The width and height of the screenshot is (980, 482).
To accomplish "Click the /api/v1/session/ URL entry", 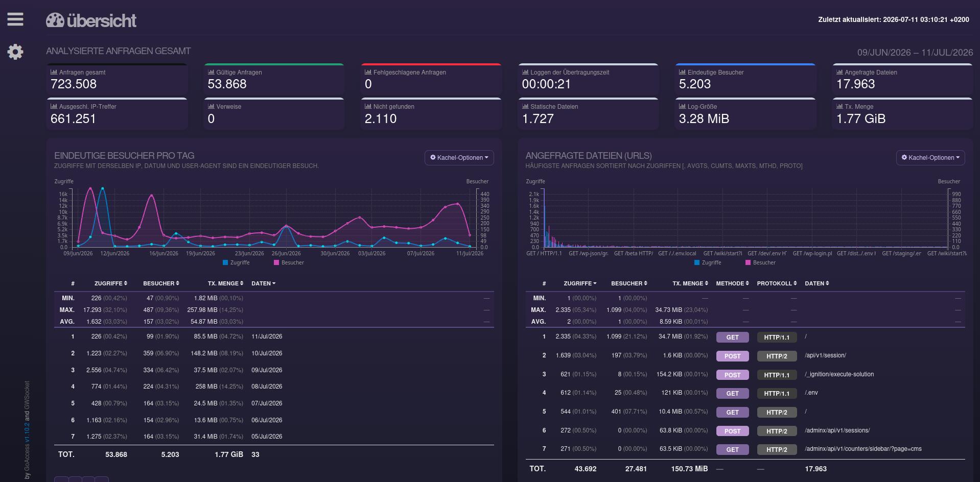I will (x=825, y=355).
